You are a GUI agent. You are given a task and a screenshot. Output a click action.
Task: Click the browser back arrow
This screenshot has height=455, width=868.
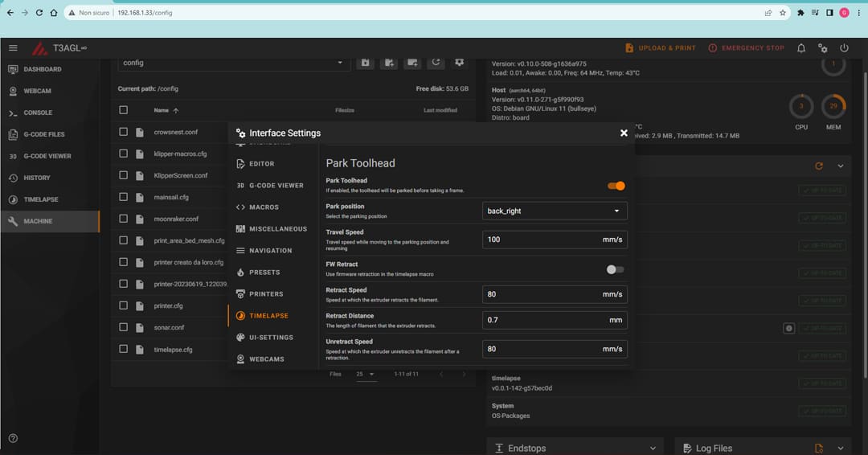pyautogui.click(x=10, y=12)
